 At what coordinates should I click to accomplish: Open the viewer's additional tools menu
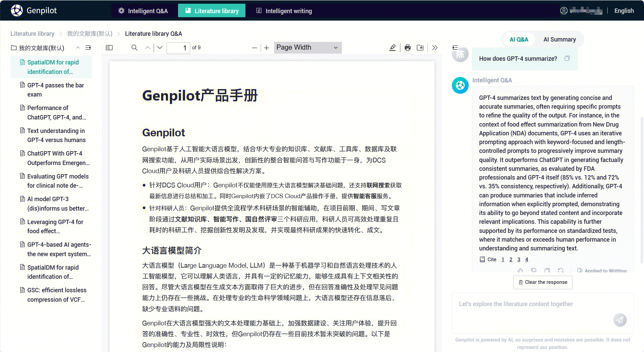[435, 48]
